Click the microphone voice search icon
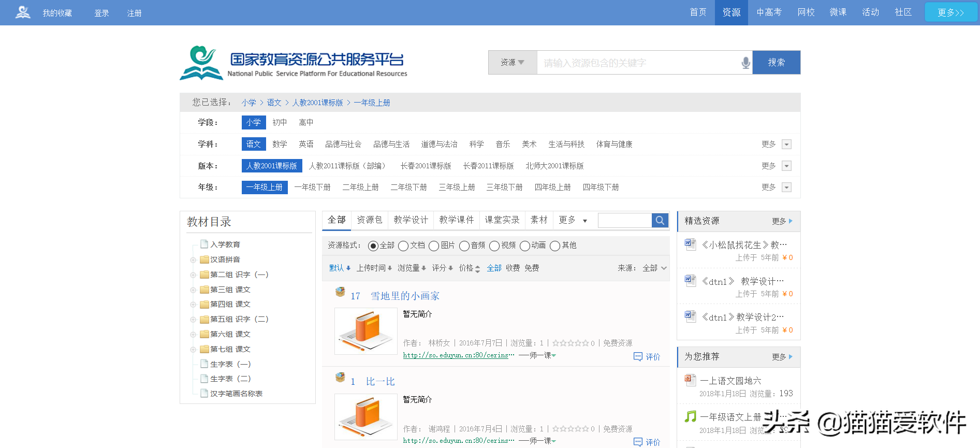Viewport: 980px width, 448px height. tap(745, 63)
